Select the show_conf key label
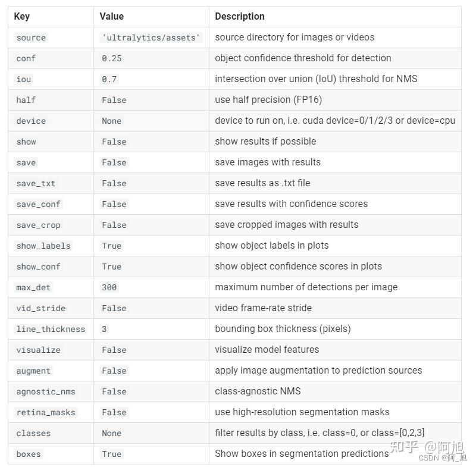 pos(38,267)
